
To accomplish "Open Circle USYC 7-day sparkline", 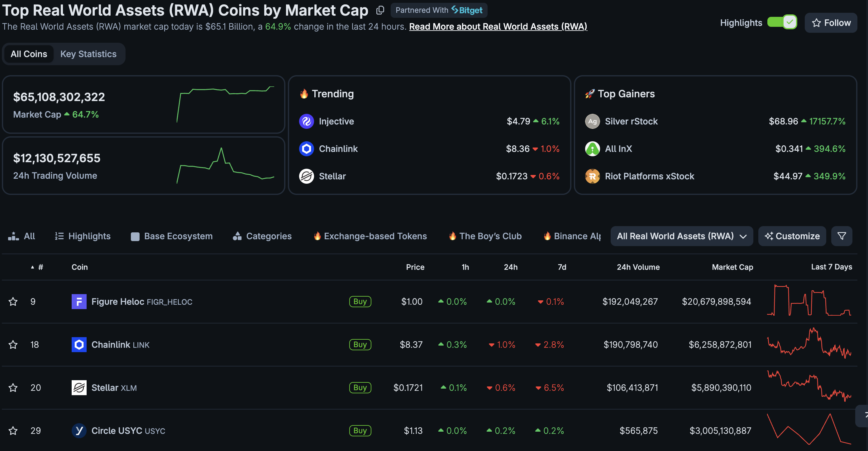I will (809, 429).
